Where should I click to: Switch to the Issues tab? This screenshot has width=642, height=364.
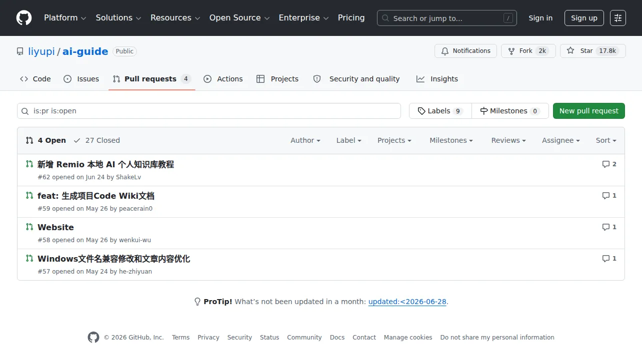pyautogui.click(x=81, y=79)
